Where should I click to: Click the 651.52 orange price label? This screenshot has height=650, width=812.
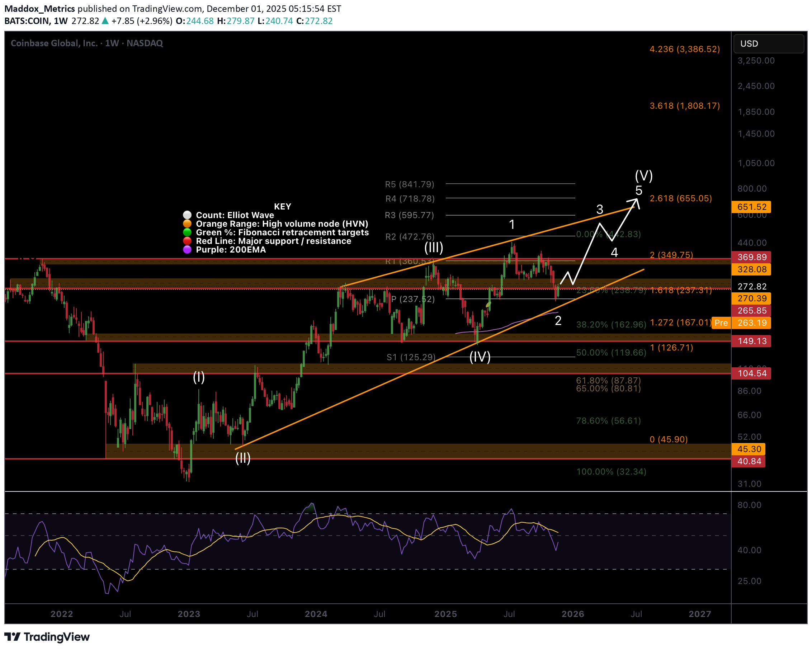click(x=751, y=207)
